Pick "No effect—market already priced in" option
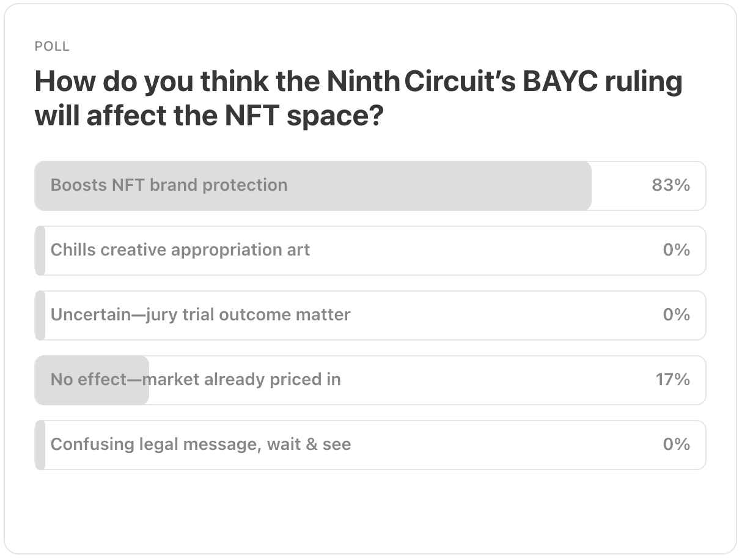 (196, 380)
